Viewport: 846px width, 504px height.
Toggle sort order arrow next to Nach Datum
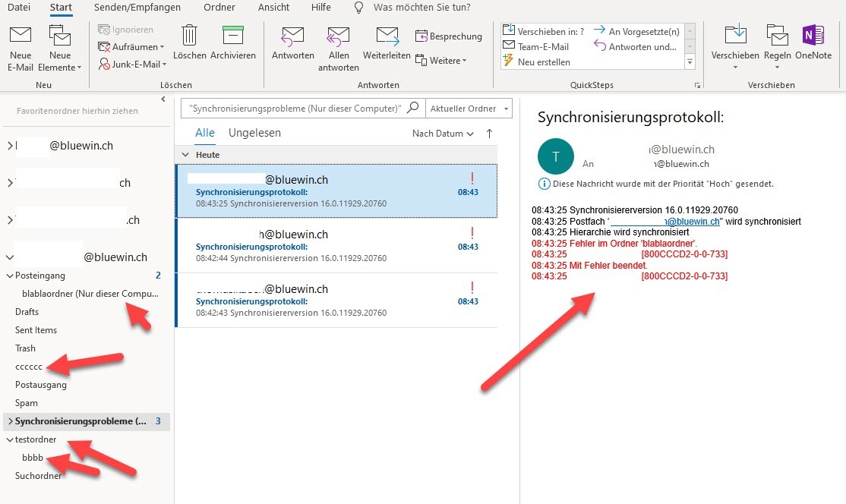pyautogui.click(x=489, y=134)
